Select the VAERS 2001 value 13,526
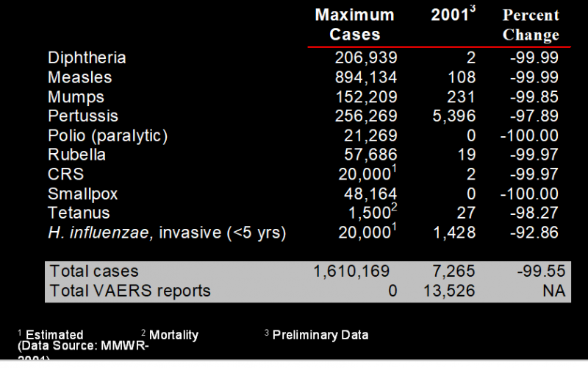The image size is (588, 368). click(x=447, y=291)
